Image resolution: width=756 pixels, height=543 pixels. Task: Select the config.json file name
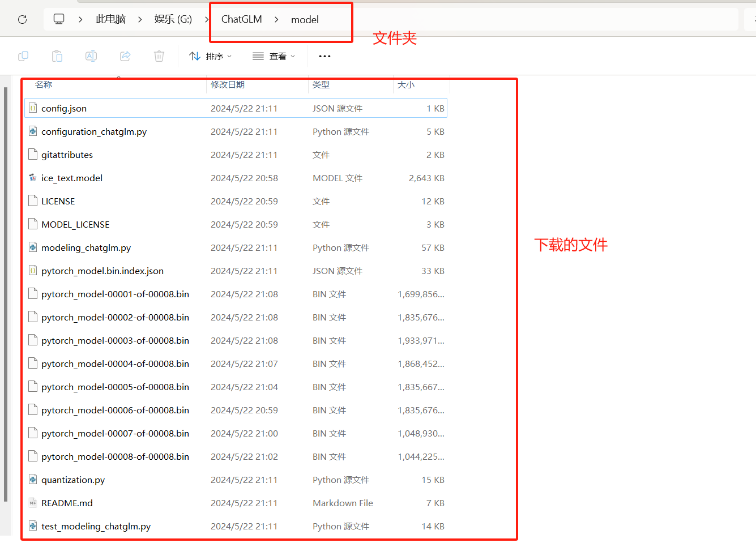64,108
